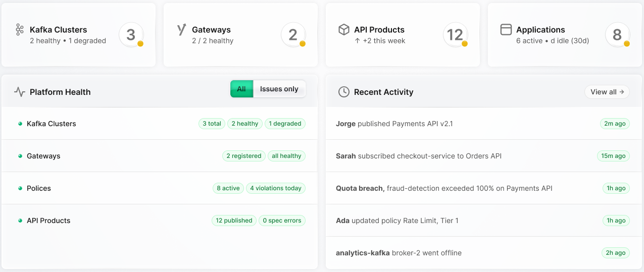
Task: Click the Recent Activity heading
Action: (x=384, y=92)
